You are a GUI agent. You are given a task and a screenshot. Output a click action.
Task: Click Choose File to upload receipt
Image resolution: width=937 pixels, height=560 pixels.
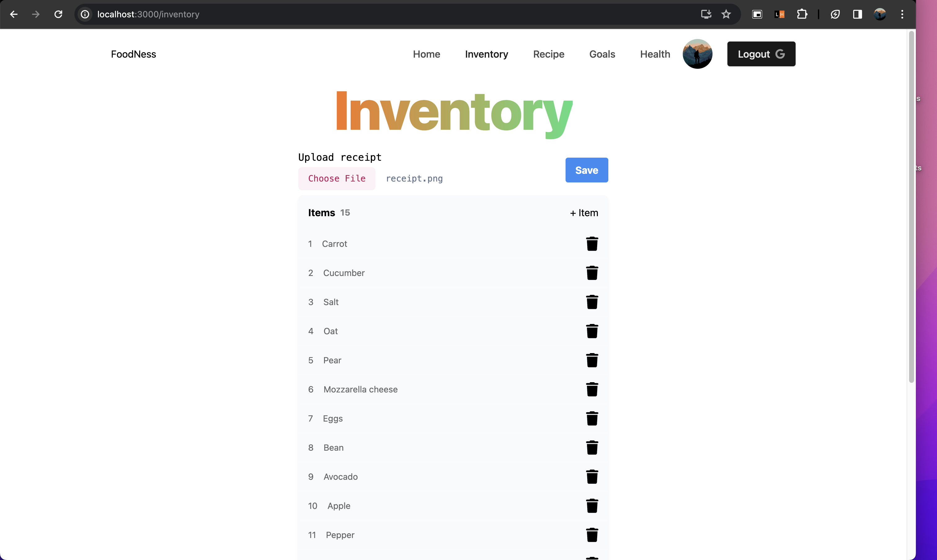coord(336,178)
